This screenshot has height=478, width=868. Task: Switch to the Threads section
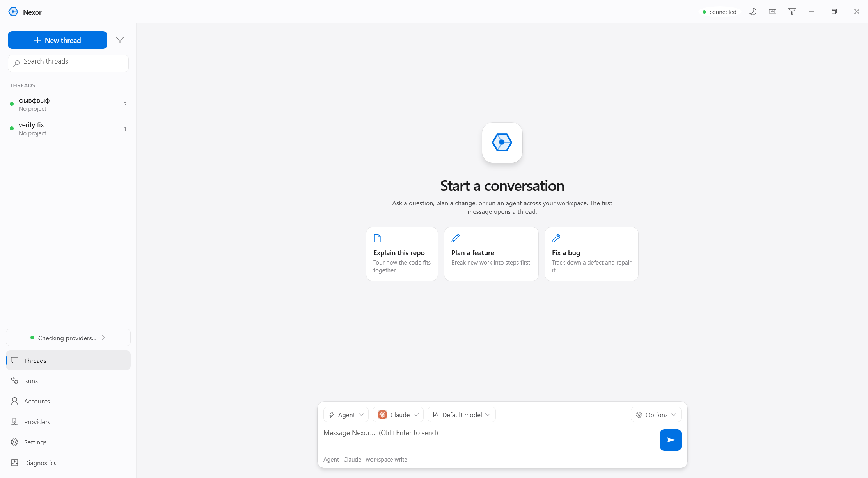pos(68,360)
